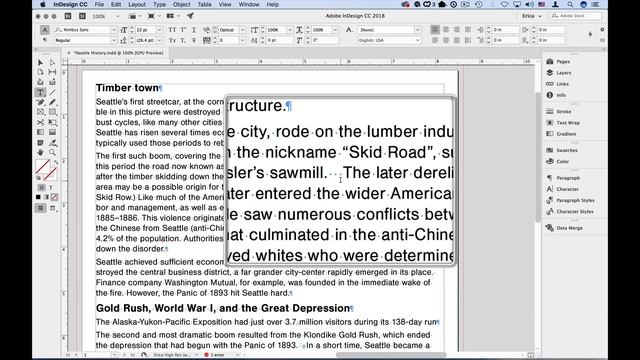640x360 pixels.
Task: Select the Scissors tool
Action: [40, 122]
